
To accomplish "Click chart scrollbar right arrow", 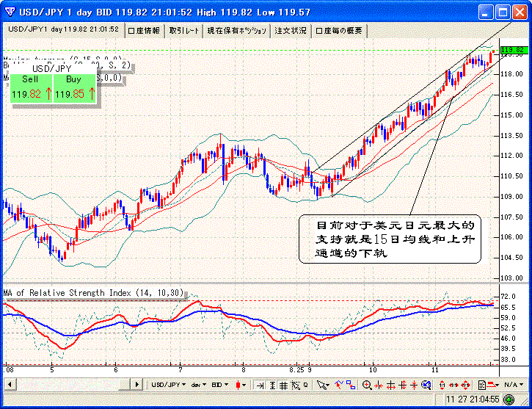I will point(136,385).
